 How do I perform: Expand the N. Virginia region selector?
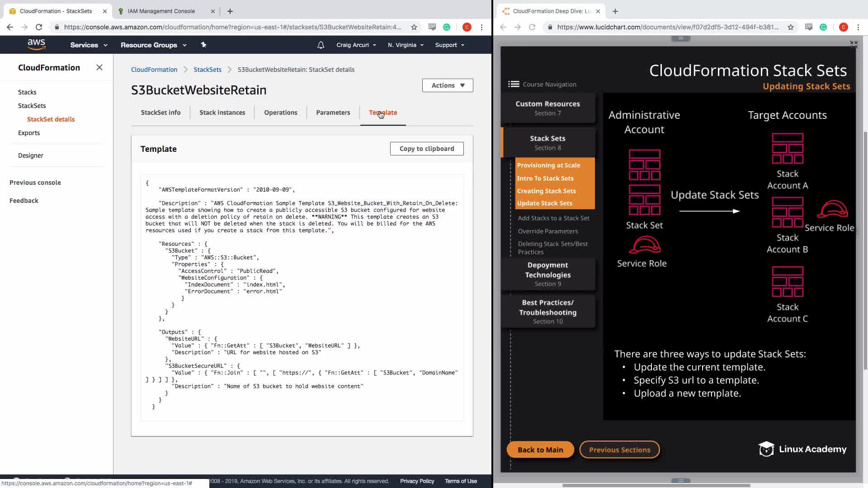[x=406, y=45]
